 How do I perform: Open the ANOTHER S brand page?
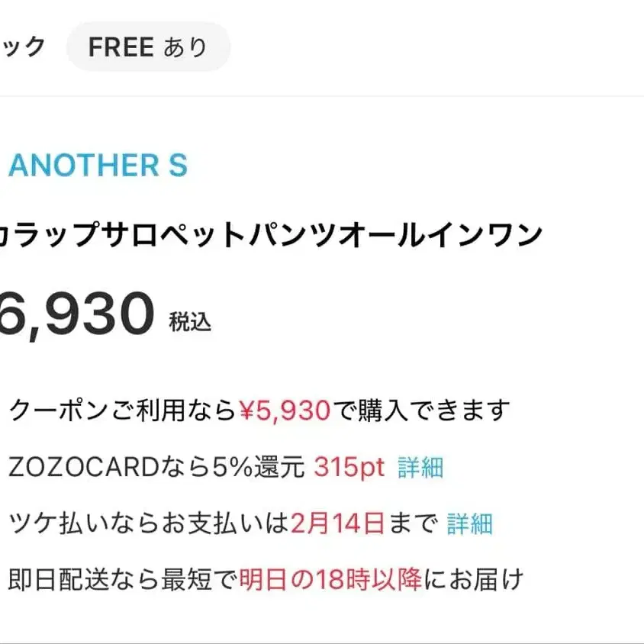click(x=98, y=166)
